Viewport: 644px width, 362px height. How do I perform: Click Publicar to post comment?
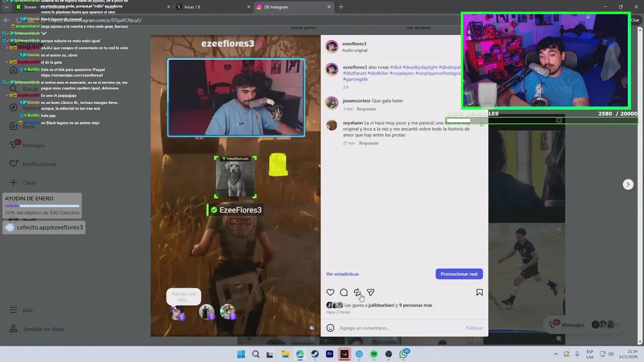pyautogui.click(x=474, y=328)
